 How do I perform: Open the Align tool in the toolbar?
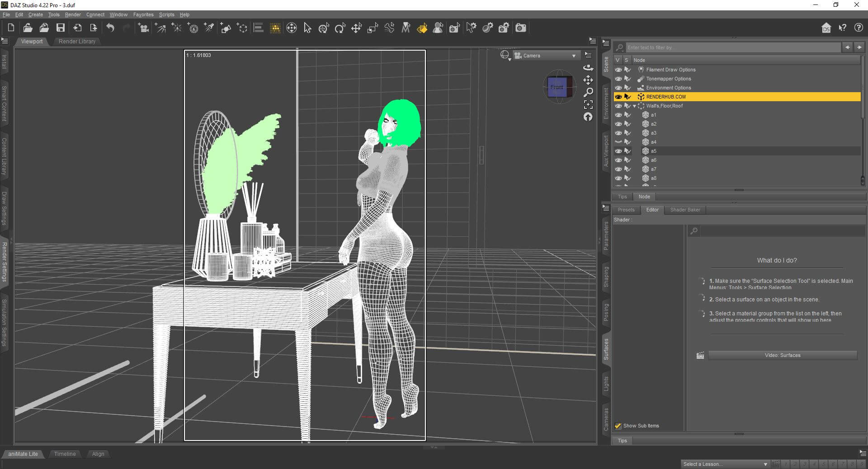tap(258, 28)
